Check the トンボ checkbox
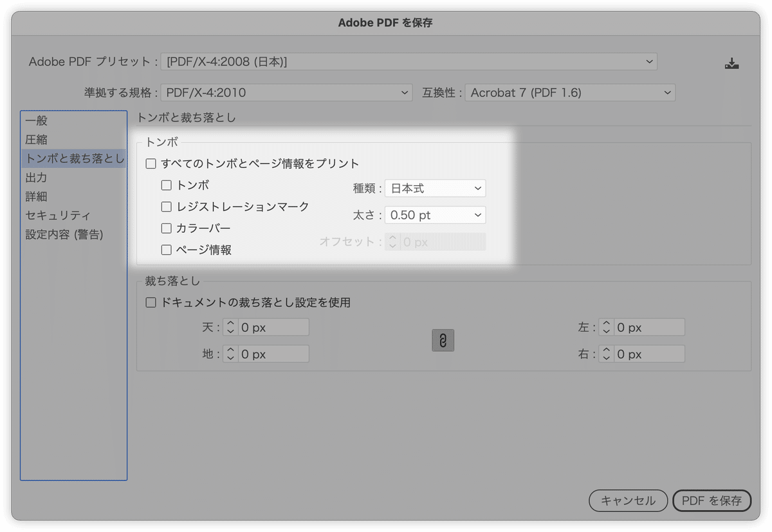The image size is (772, 532). [167, 185]
